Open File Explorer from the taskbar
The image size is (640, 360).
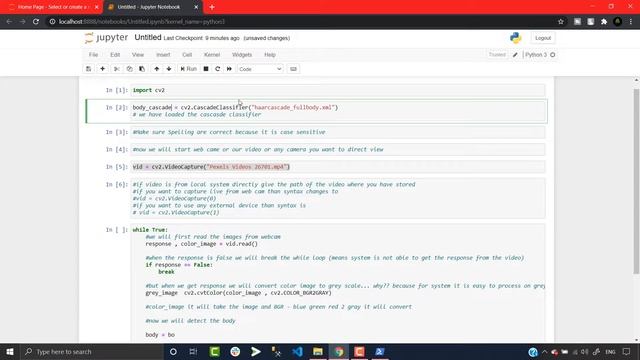pos(318,351)
